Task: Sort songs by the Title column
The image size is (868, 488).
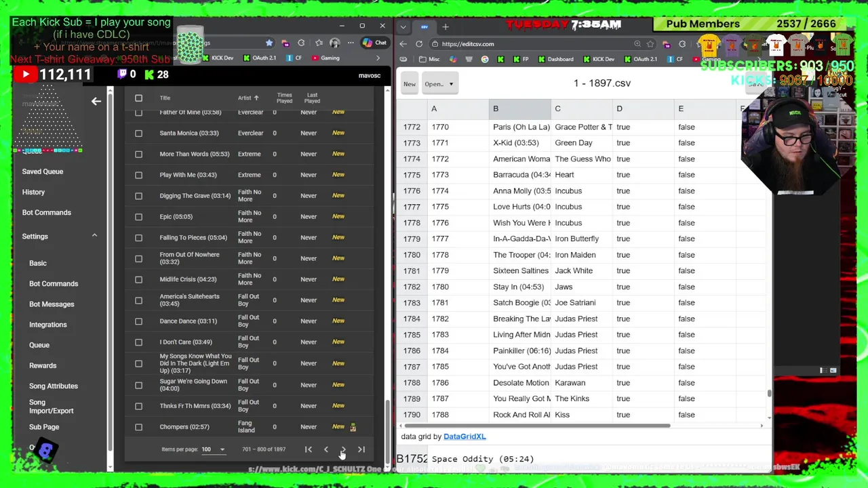Action: click(165, 98)
